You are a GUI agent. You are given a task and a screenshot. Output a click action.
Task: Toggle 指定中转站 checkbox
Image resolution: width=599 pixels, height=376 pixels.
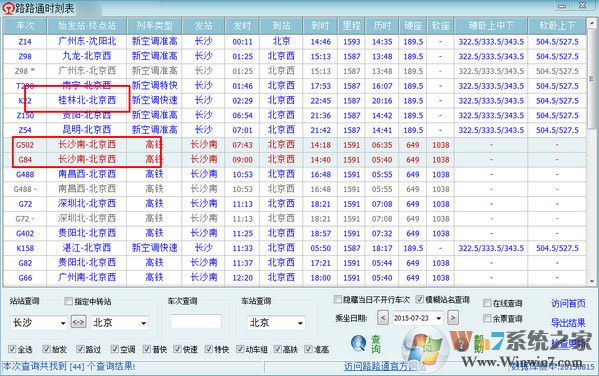(x=68, y=301)
